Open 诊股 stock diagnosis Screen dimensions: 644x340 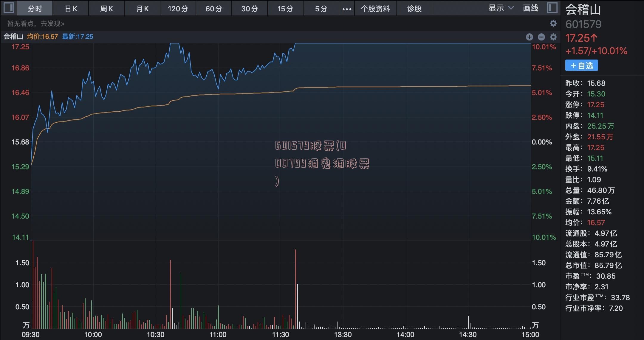click(414, 9)
